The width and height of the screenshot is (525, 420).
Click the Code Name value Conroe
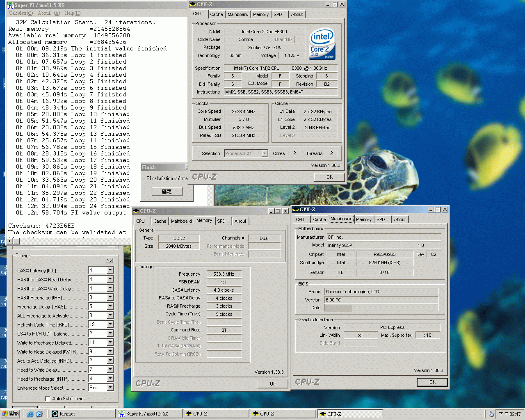point(246,40)
